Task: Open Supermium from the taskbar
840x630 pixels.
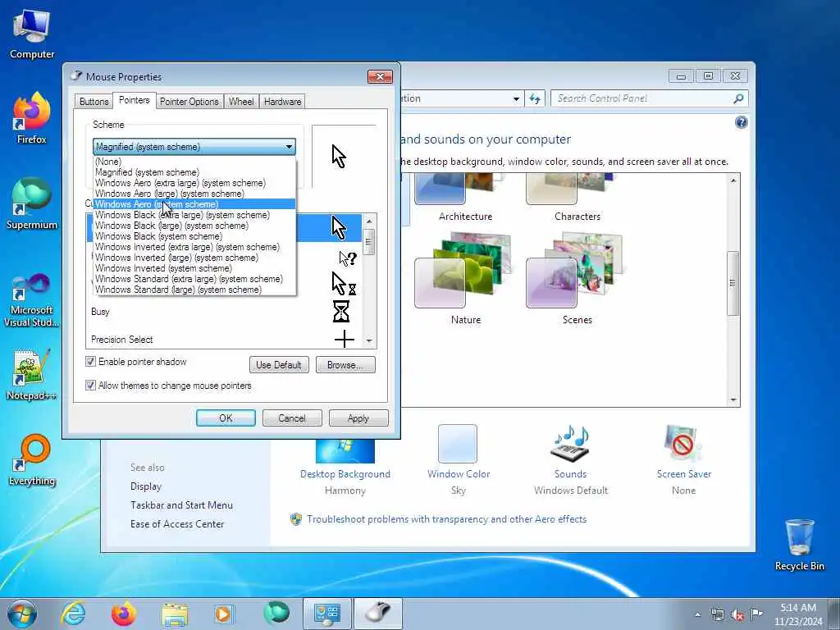Action: (x=276, y=613)
